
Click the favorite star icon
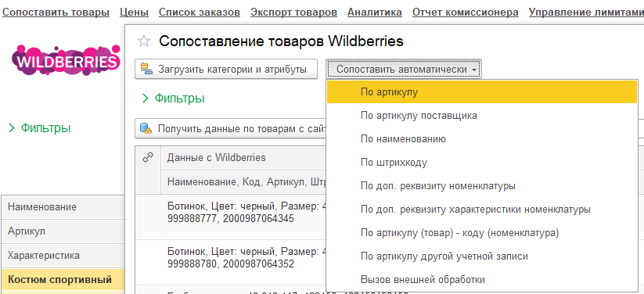[144, 41]
